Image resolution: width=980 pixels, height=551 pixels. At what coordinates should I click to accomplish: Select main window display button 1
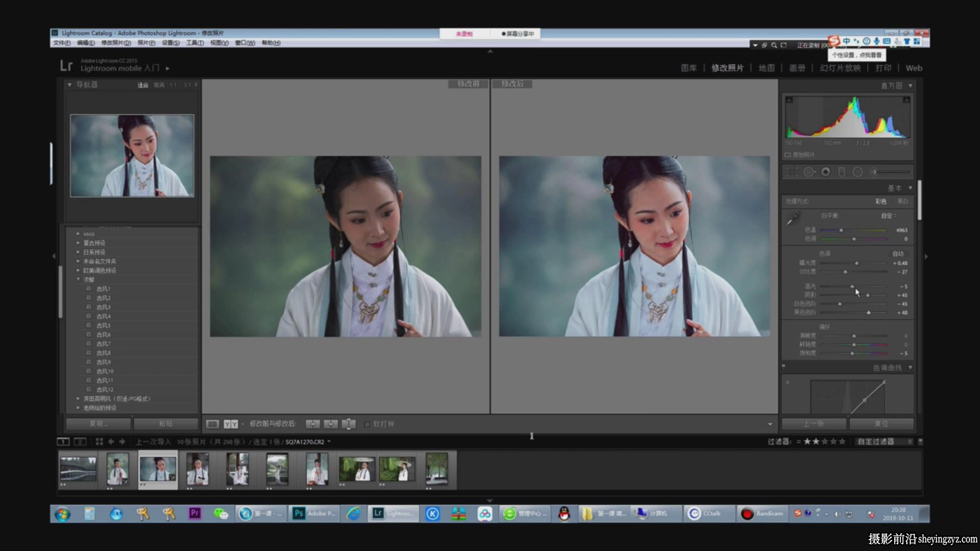63,442
